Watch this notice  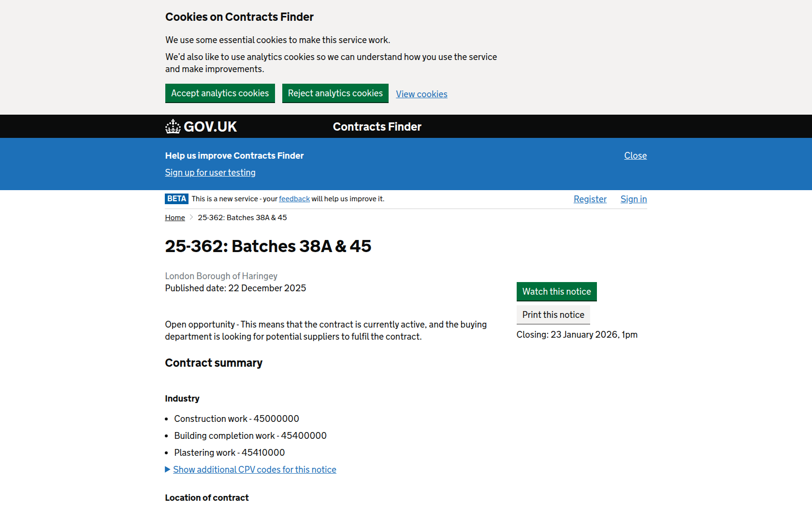click(556, 292)
